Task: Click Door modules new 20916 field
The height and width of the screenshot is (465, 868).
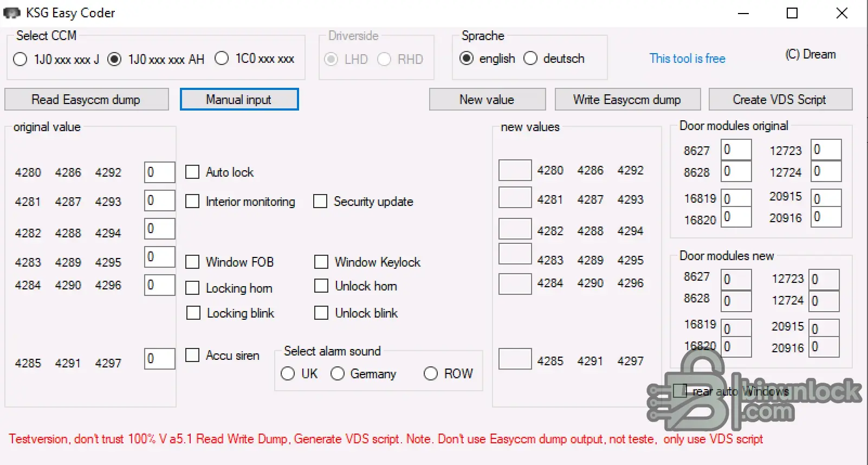Action: point(824,347)
